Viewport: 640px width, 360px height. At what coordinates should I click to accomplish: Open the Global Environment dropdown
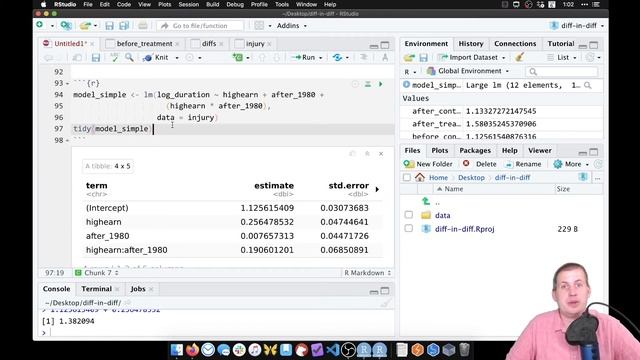click(468, 71)
